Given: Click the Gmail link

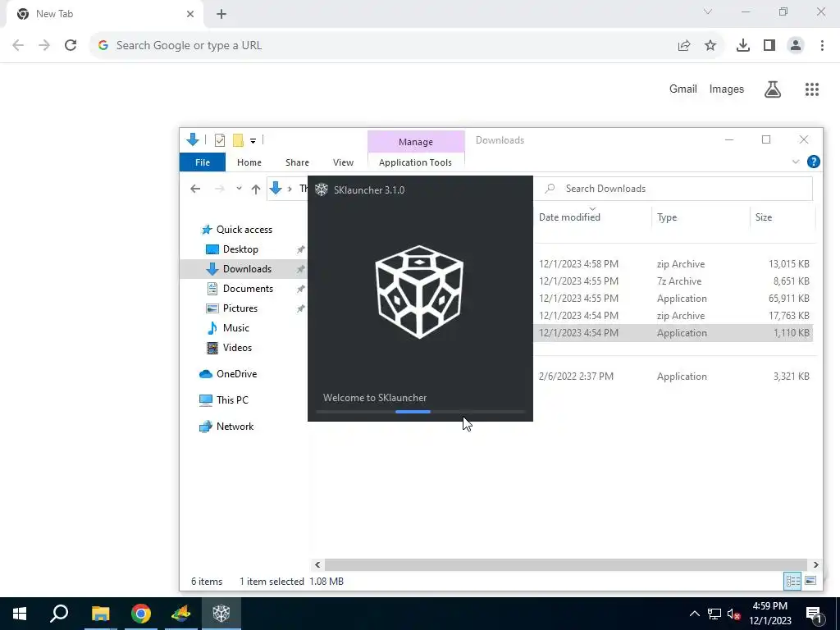Looking at the screenshot, I should [x=683, y=89].
